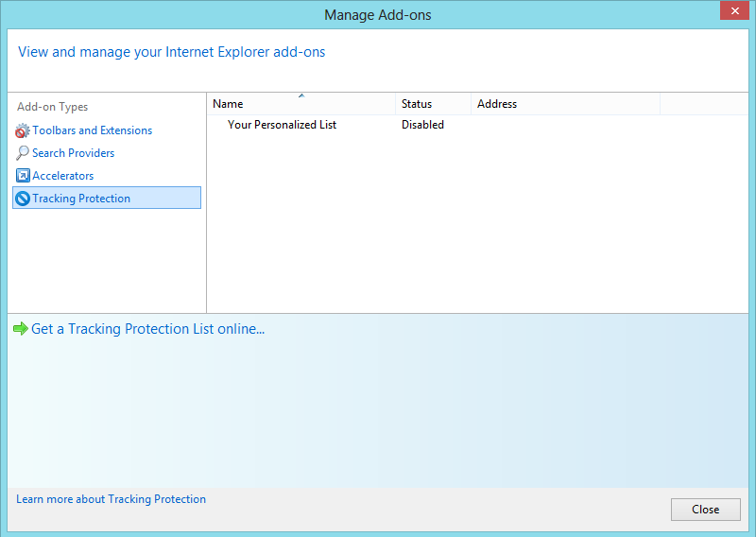Click the Close button at bottom right
756x537 pixels.
click(705, 510)
